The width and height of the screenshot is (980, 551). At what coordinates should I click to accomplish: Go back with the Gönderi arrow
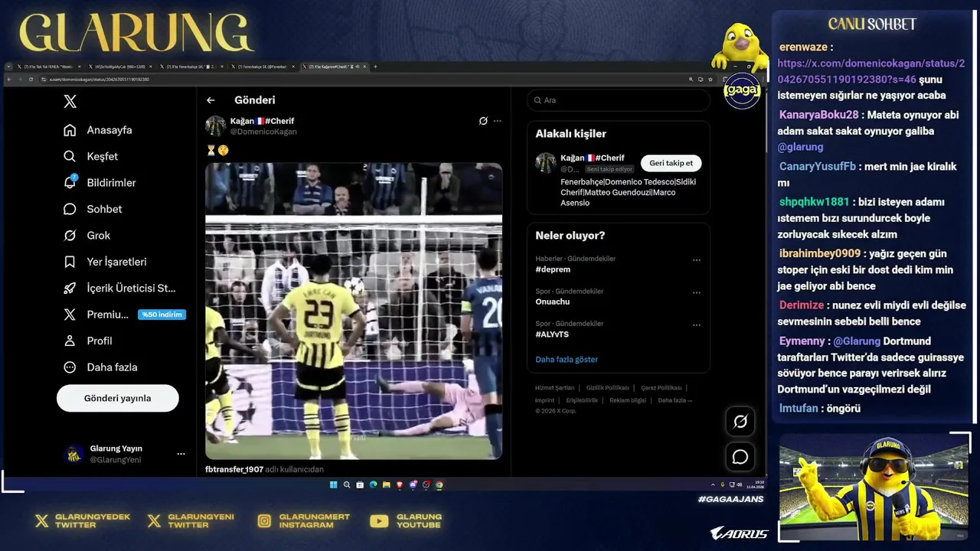coord(211,100)
